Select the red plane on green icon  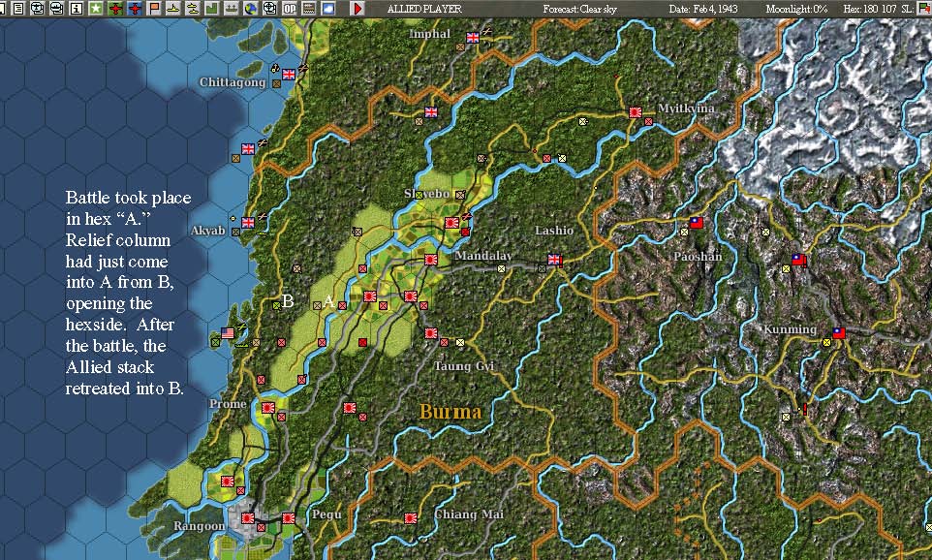[115, 9]
